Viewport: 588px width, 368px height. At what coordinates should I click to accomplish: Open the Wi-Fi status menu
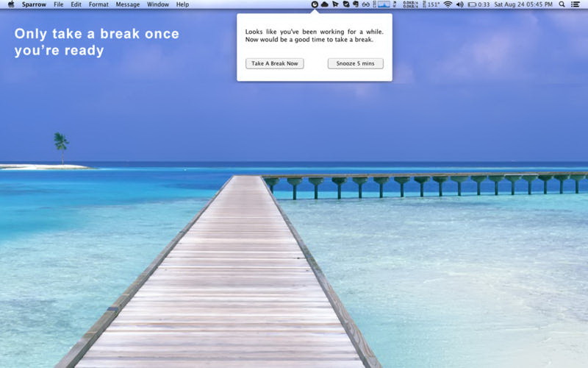click(x=448, y=4)
